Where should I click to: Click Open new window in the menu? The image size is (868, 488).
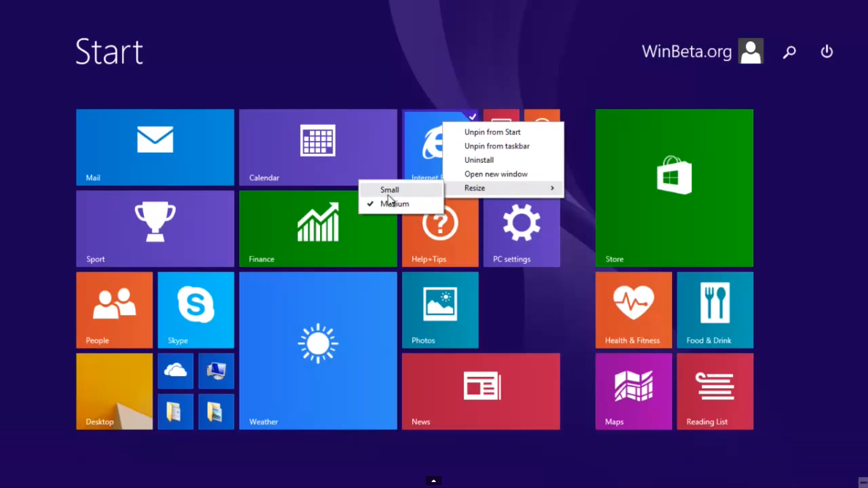(496, 174)
